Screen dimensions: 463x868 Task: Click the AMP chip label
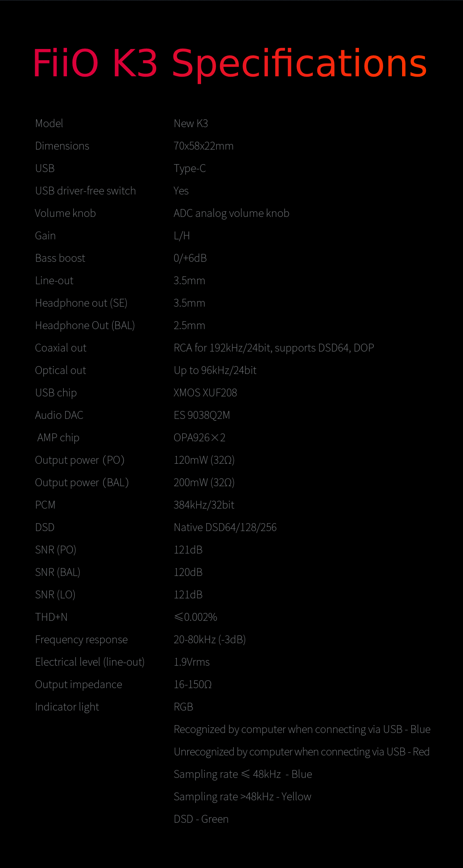(x=58, y=438)
